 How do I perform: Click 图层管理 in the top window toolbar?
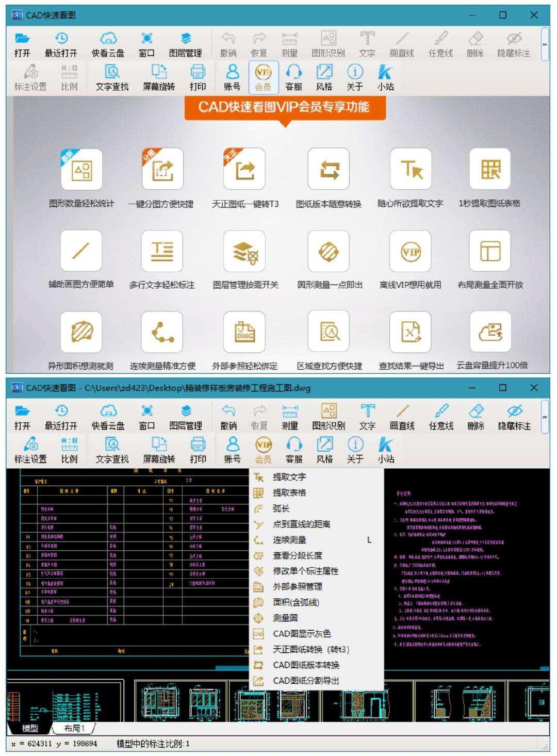(x=186, y=44)
